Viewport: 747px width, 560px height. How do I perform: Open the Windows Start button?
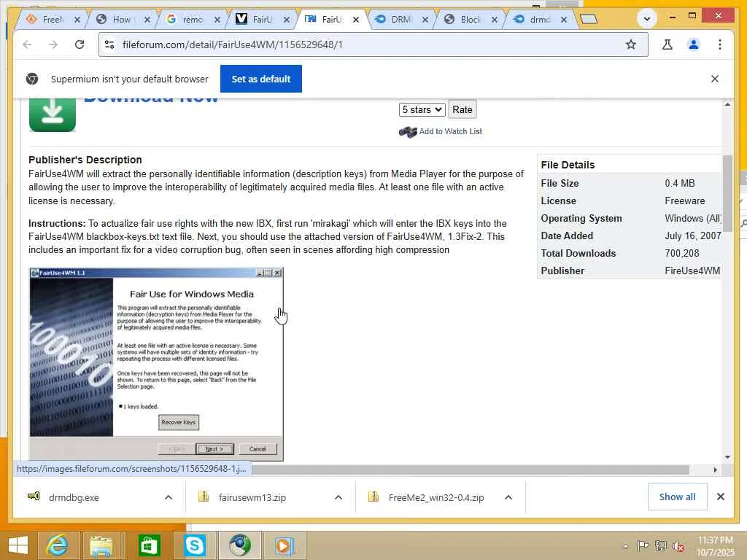(x=18, y=545)
